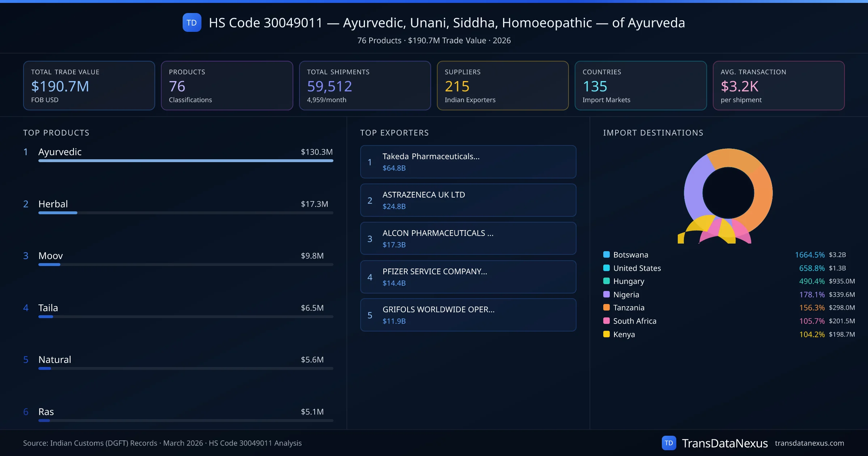Click South Africa pink legend marker
868x456 pixels.
[607, 321]
